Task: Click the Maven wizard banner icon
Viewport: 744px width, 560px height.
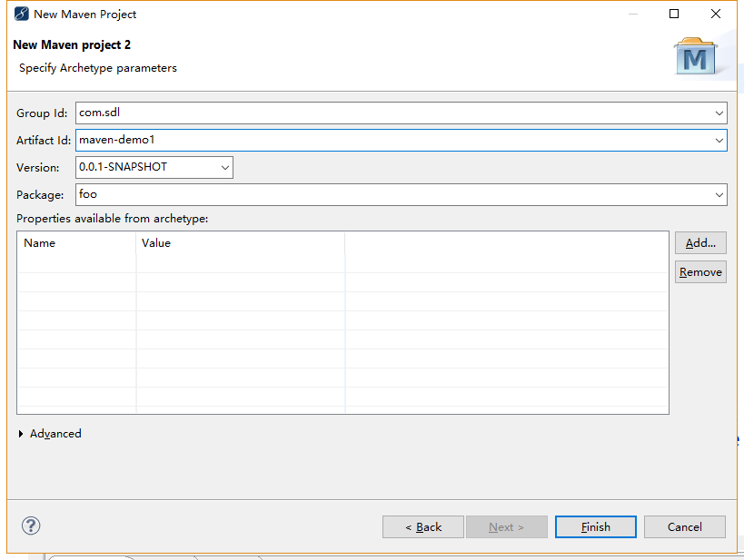Action: 696,56
